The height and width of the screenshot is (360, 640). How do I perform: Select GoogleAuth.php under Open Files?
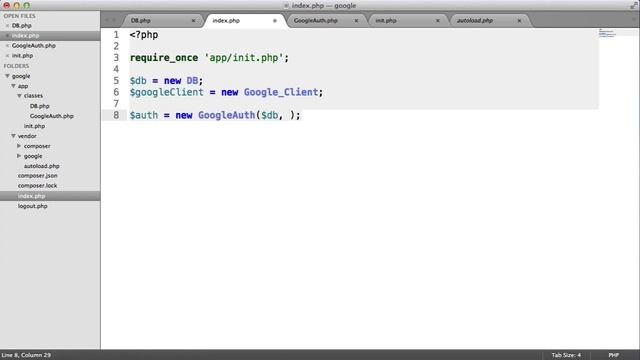(34, 46)
